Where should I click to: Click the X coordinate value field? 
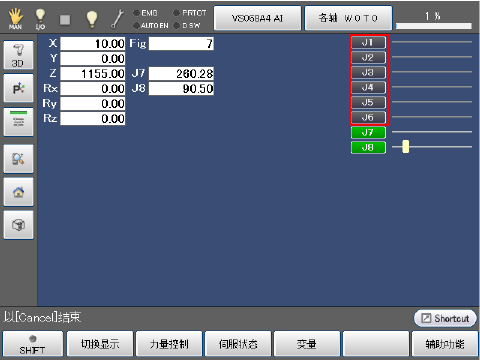[x=93, y=44]
